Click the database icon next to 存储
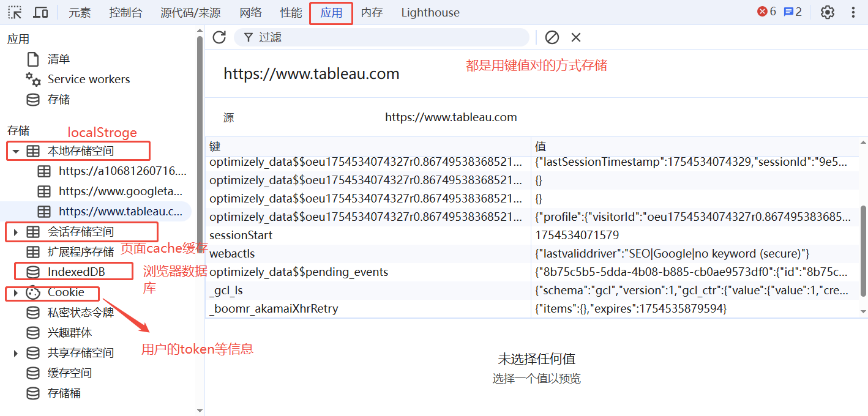868x416 pixels. click(x=33, y=100)
